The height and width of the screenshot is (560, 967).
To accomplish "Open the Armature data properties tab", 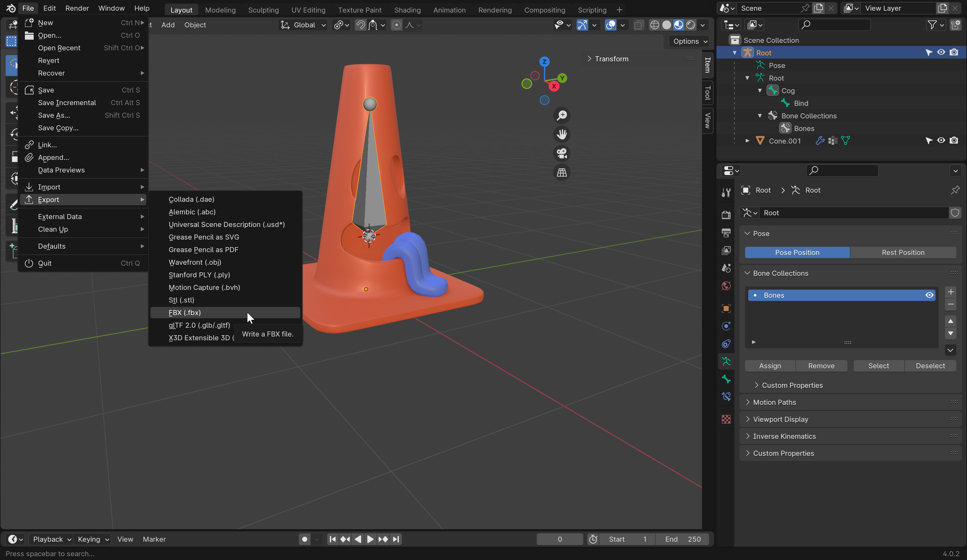I will point(726,361).
